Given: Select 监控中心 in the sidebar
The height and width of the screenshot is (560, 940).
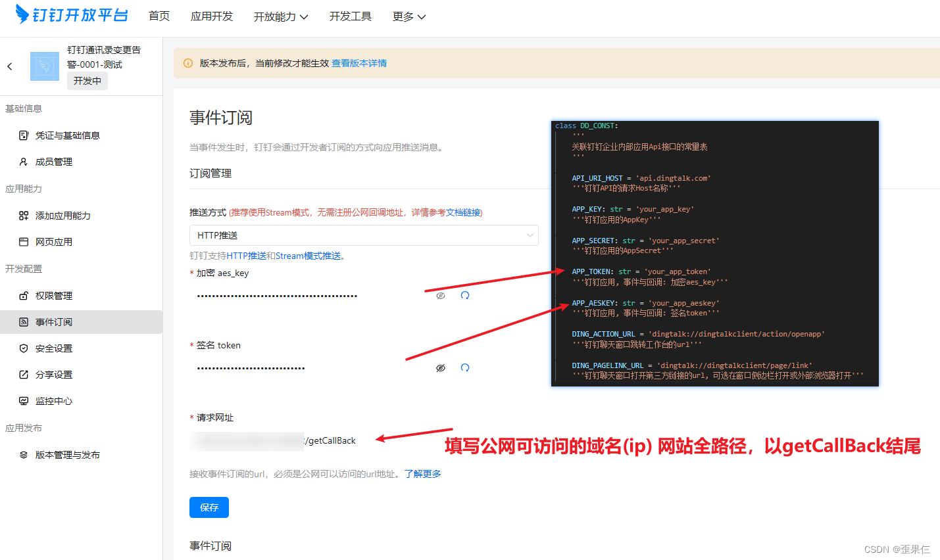Looking at the screenshot, I should click(82, 401).
